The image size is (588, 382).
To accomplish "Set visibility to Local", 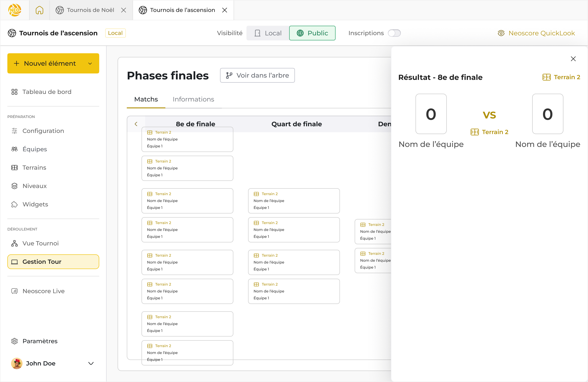I will (x=268, y=33).
